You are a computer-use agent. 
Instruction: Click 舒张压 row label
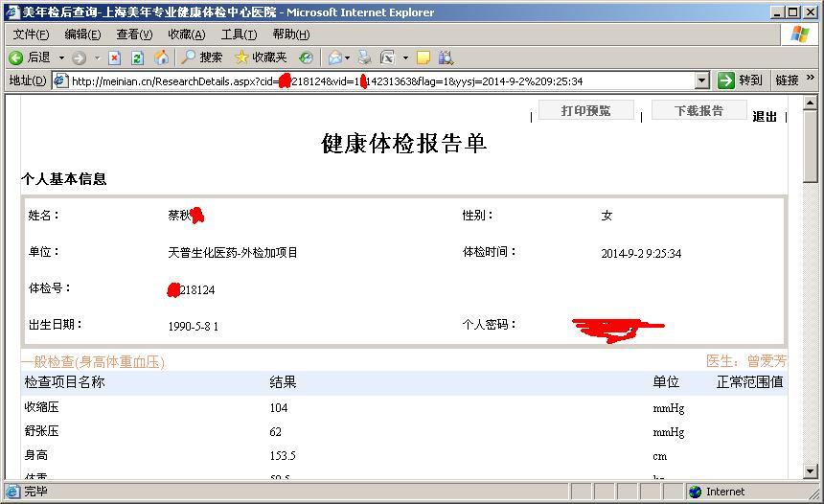[41, 431]
